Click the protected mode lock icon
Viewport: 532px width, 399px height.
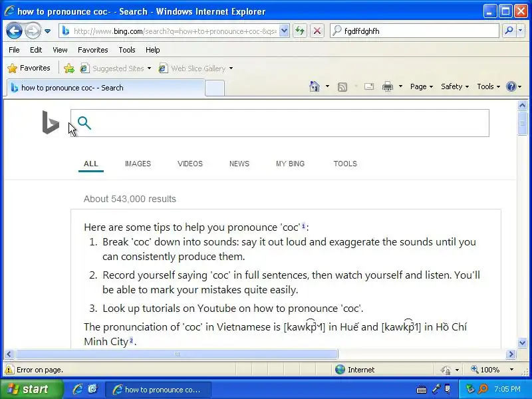(446, 370)
